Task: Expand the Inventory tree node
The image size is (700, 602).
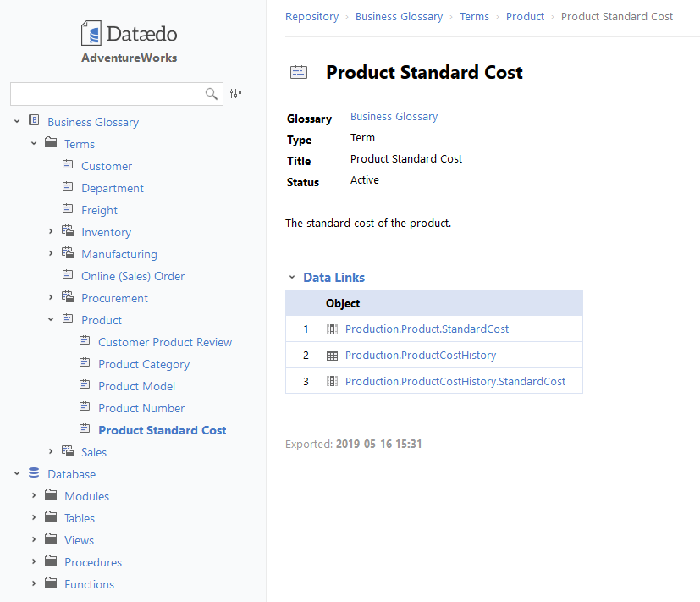Action: 51,231
